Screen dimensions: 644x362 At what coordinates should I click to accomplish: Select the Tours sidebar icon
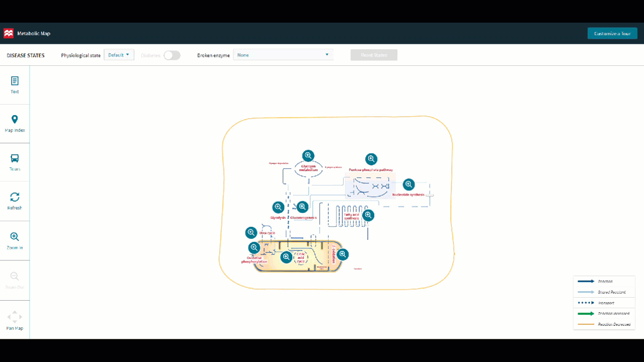click(15, 161)
